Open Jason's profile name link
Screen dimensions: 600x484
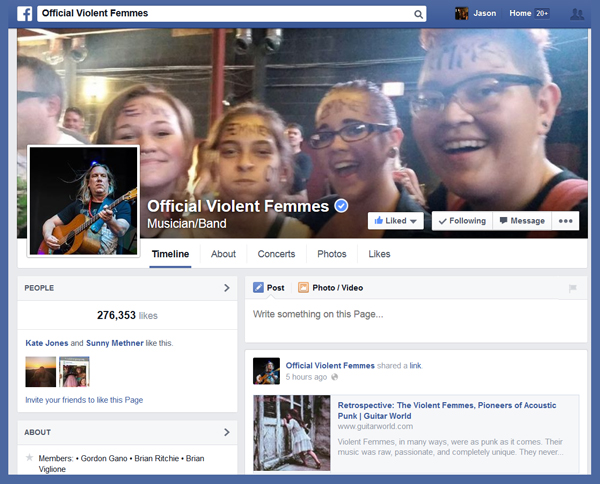click(485, 13)
